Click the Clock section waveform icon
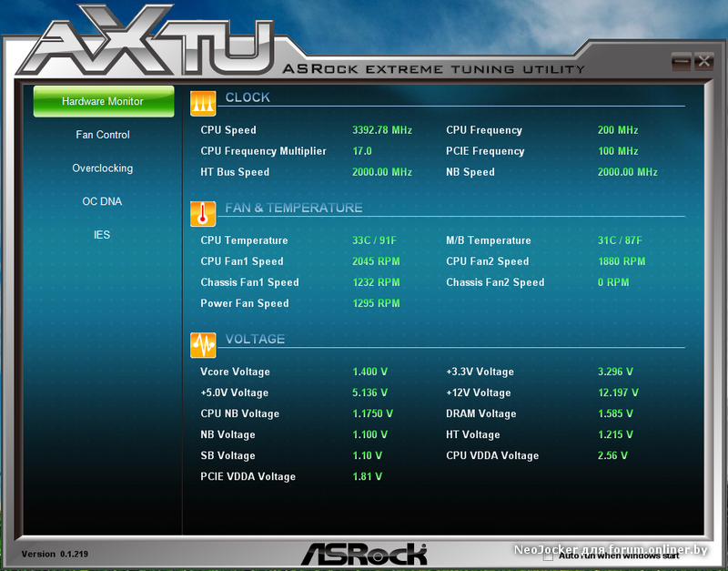The image size is (728, 571). tap(203, 103)
